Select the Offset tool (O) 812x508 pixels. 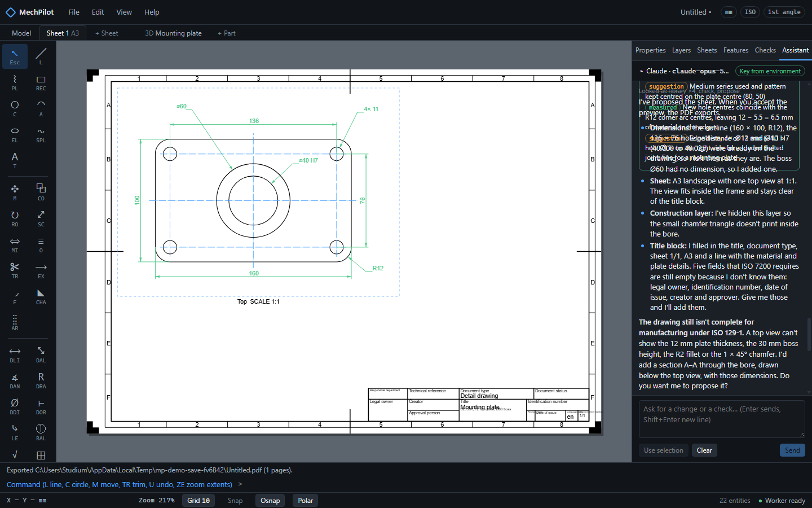tap(41, 244)
